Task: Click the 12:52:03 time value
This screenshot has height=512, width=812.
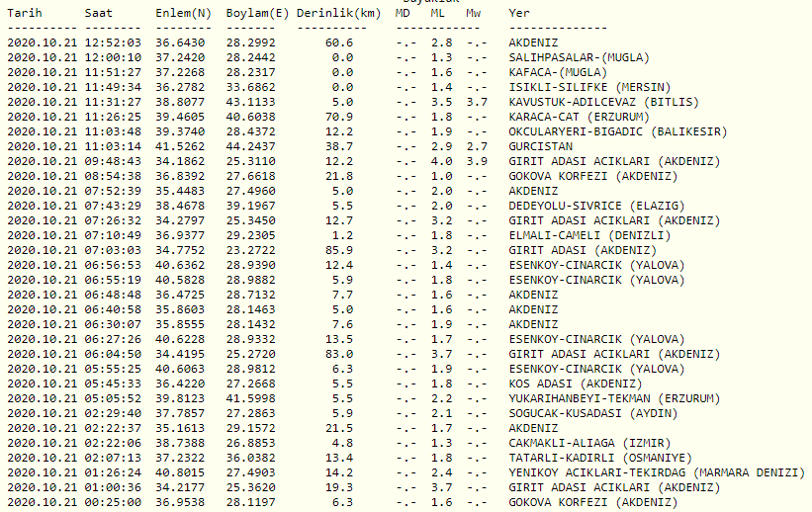Action: tap(113, 43)
